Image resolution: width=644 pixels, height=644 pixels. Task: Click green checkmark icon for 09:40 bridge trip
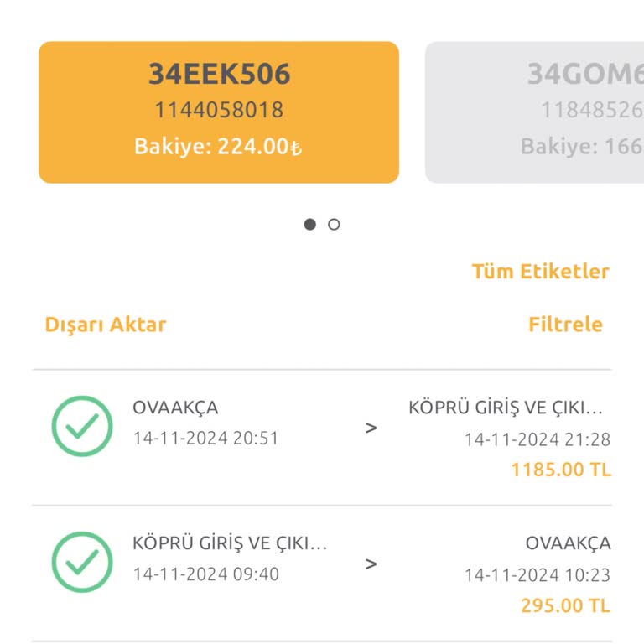coord(82,562)
